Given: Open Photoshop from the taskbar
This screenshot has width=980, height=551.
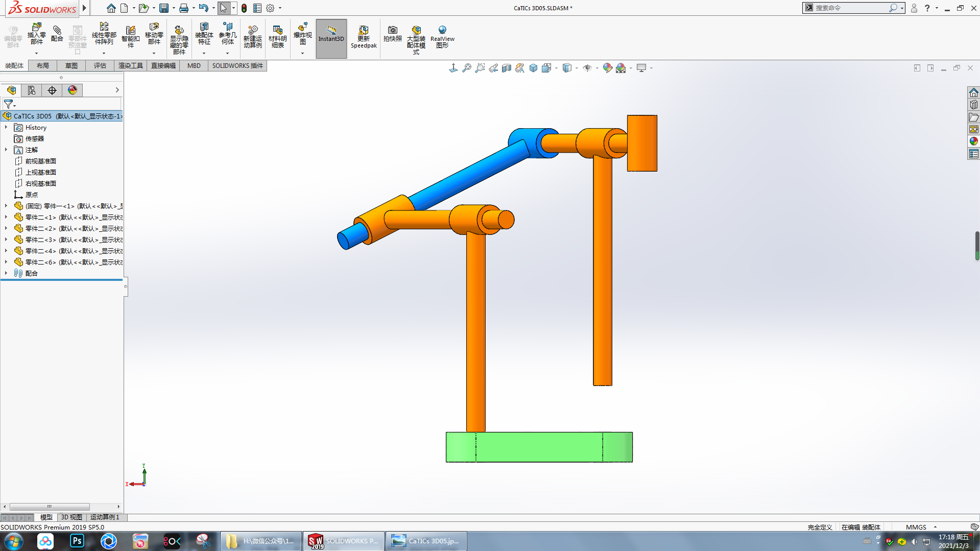Looking at the screenshot, I should [77, 541].
